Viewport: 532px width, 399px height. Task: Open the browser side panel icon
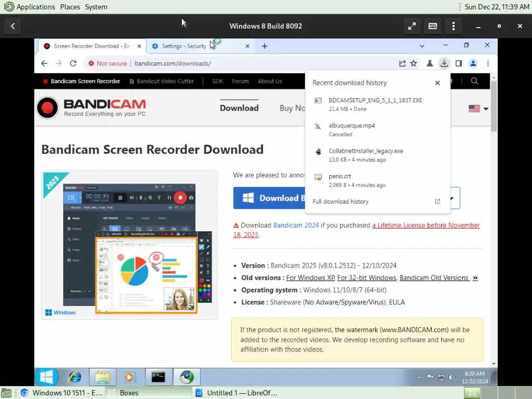pos(459,63)
